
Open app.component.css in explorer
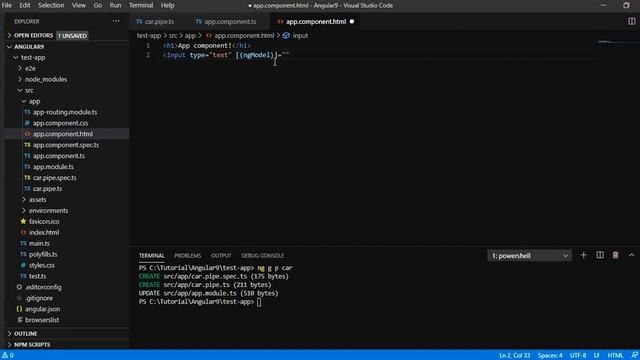[60, 123]
